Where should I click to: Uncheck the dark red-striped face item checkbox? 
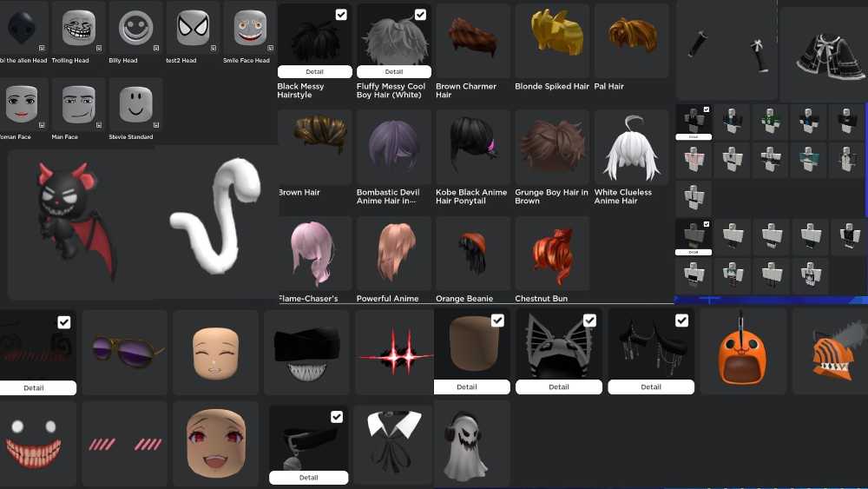63,321
